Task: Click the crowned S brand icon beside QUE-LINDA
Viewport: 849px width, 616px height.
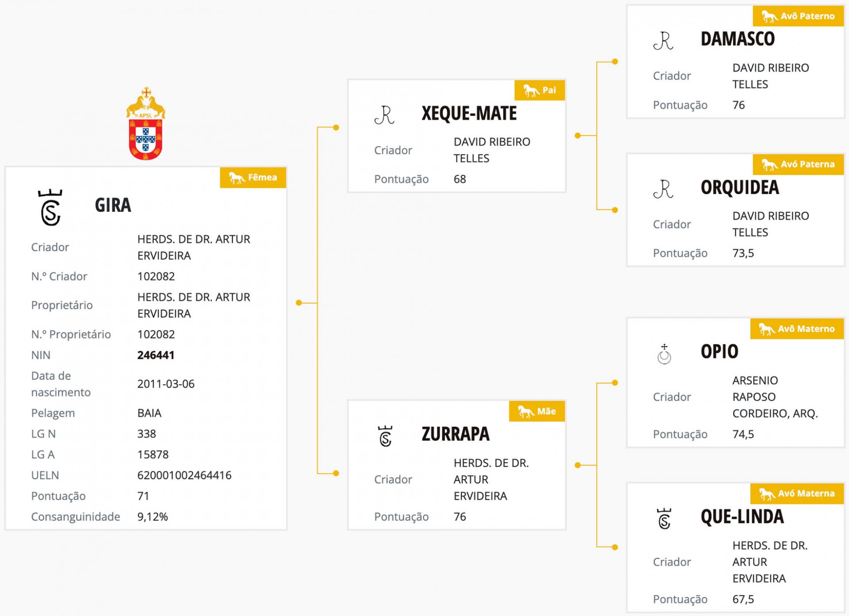Action: point(664,519)
